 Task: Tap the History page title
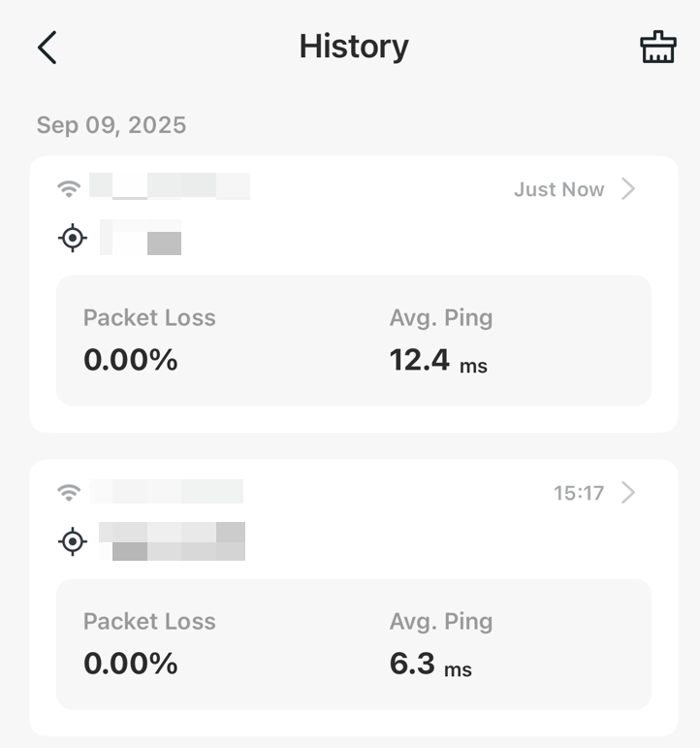(x=354, y=47)
